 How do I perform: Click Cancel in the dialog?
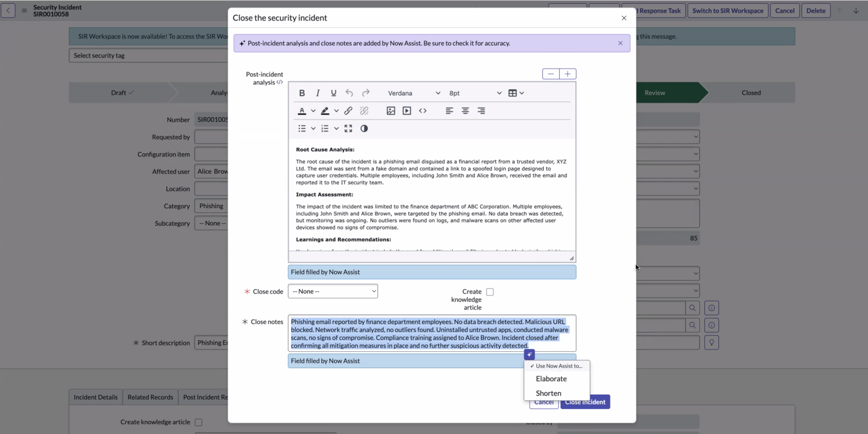pos(543,403)
